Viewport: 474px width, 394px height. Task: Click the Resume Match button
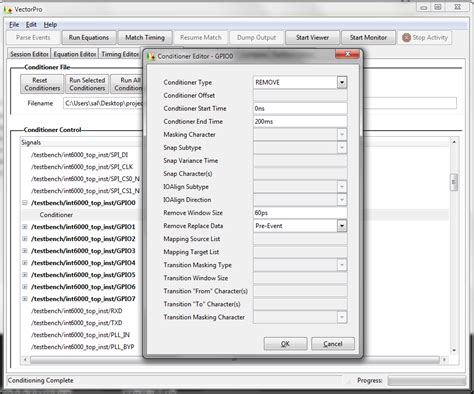(x=201, y=38)
